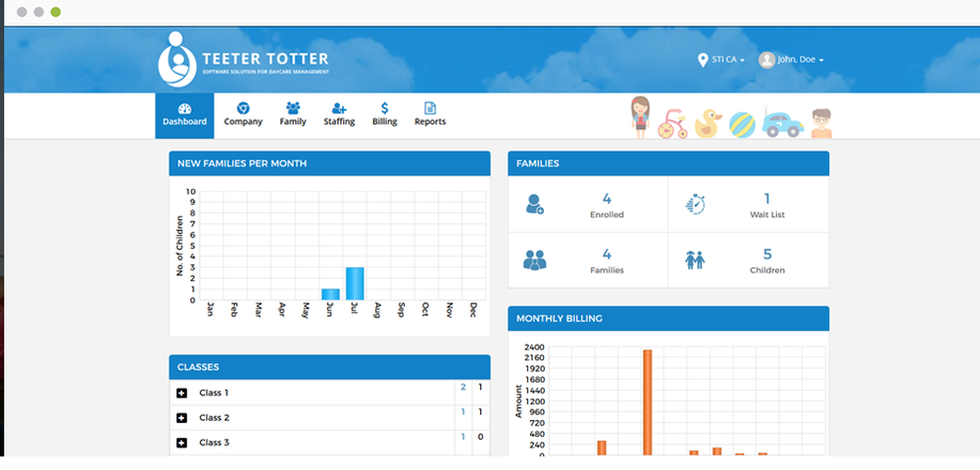Click the boy with glasses icon
The height and width of the screenshot is (470, 980).
[821, 123]
